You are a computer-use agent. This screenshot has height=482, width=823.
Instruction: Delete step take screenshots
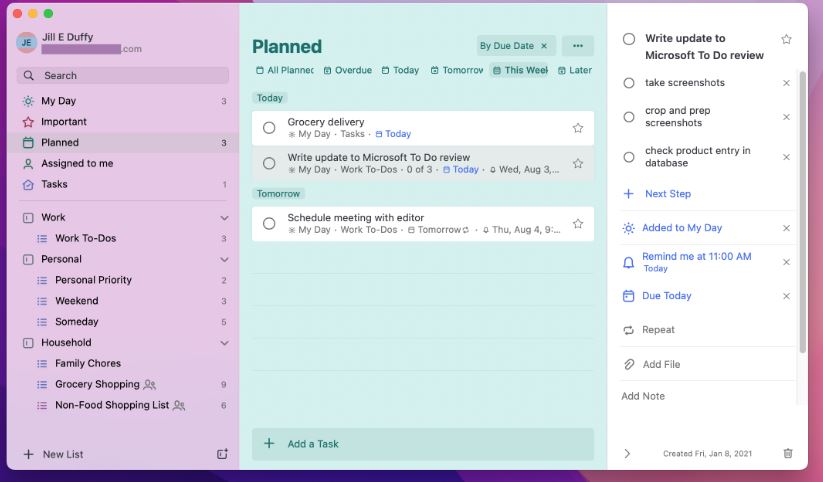point(786,83)
